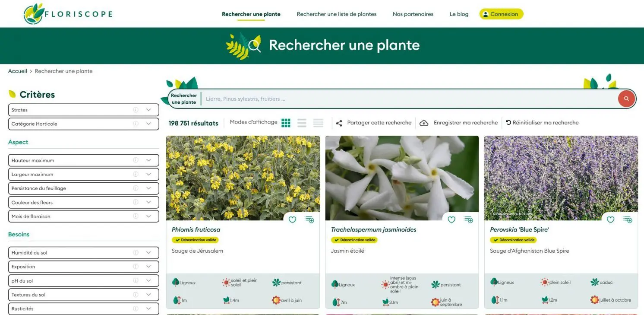Viewport: 644px width, 315px height.
Task: Click Réinitialiser ma recherche link
Action: click(542, 123)
